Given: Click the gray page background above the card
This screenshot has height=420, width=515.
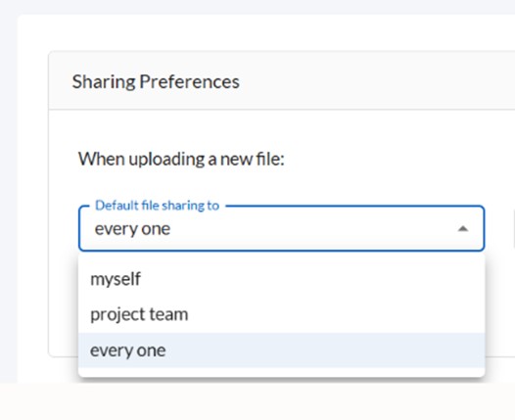Looking at the screenshot, I should click(257, 7).
